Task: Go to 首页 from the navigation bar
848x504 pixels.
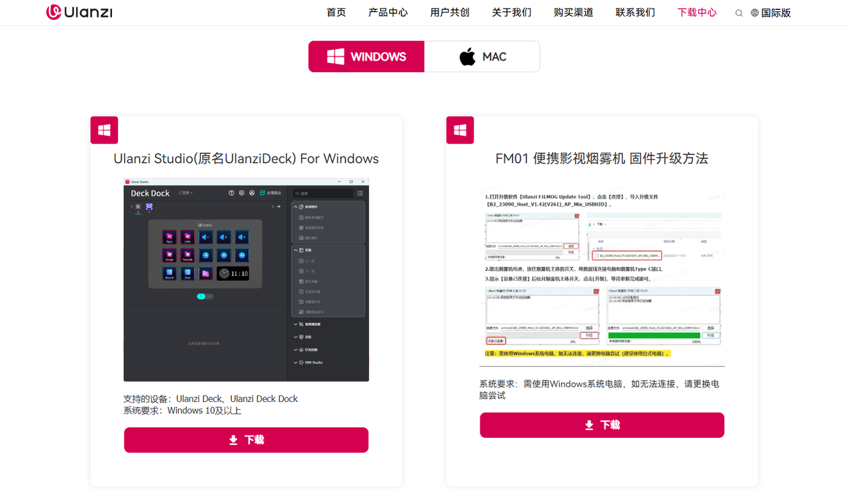Action: (x=336, y=12)
